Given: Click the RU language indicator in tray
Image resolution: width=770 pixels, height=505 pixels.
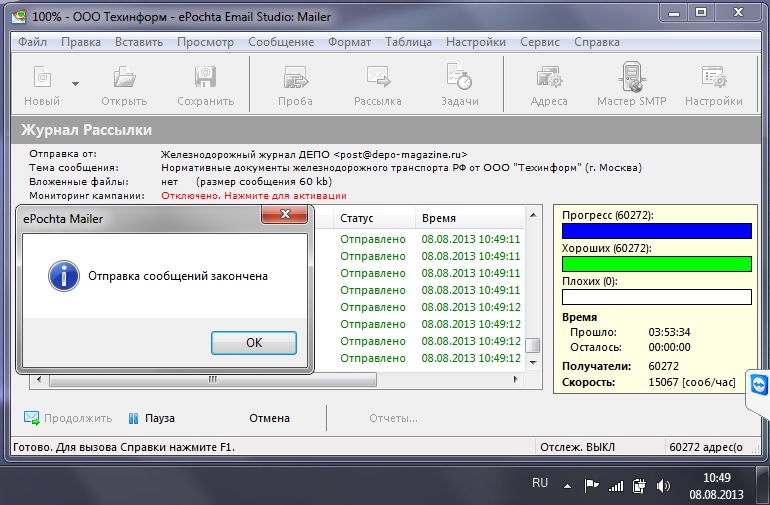Looking at the screenshot, I should (540, 483).
